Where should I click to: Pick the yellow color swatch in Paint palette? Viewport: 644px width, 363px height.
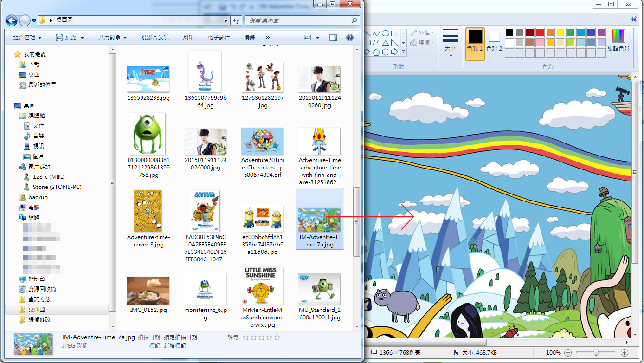tap(560, 32)
